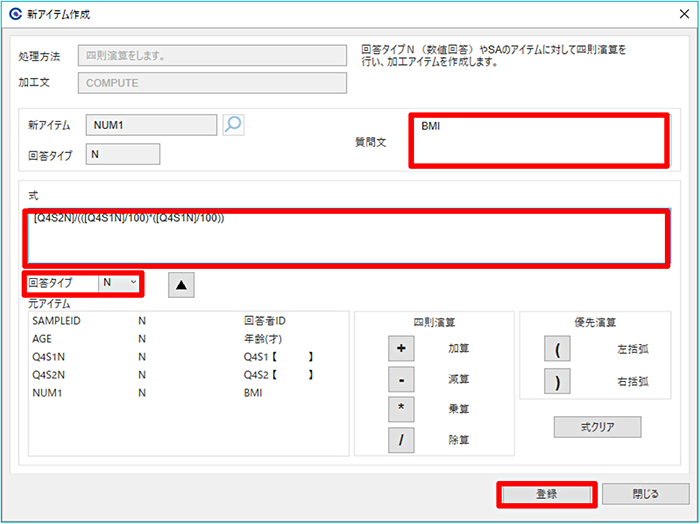This screenshot has height=524, width=700.
Task: Insert the divide (除算) slash operator
Action: pyautogui.click(x=400, y=440)
